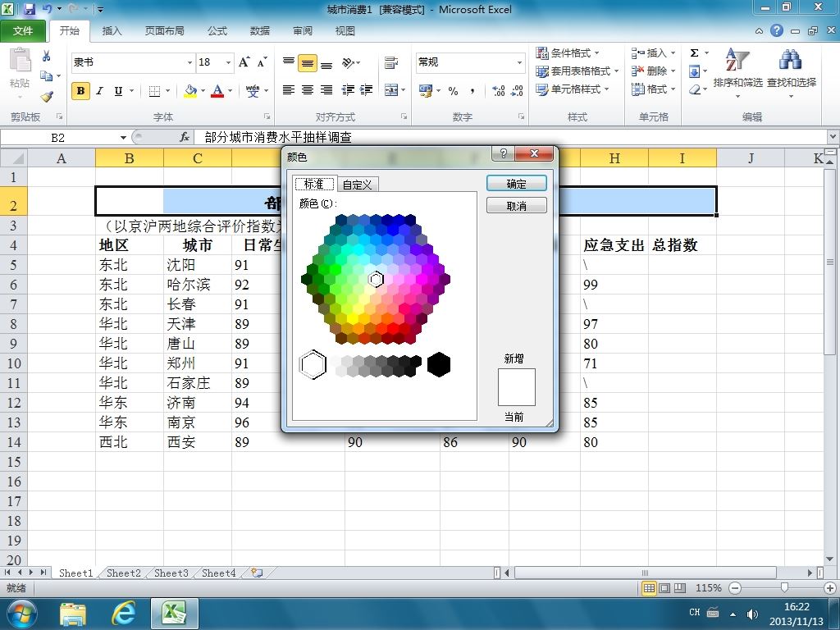
Task: Click the Sort and Filter icon
Action: click(737, 60)
